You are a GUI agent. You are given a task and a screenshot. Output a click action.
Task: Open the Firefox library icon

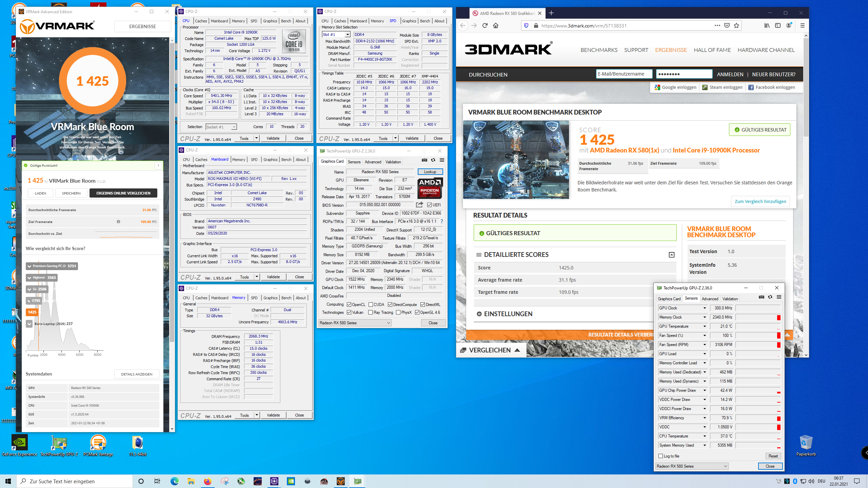click(x=767, y=25)
